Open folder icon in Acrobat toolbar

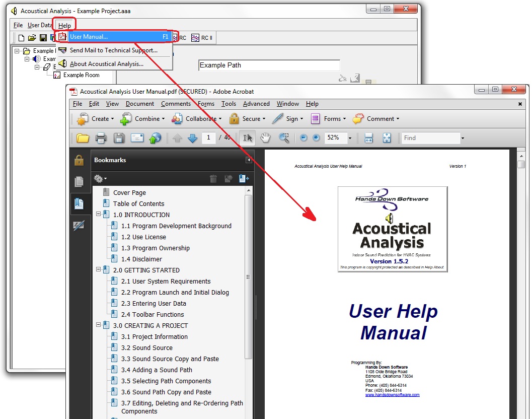pos(83,138)
